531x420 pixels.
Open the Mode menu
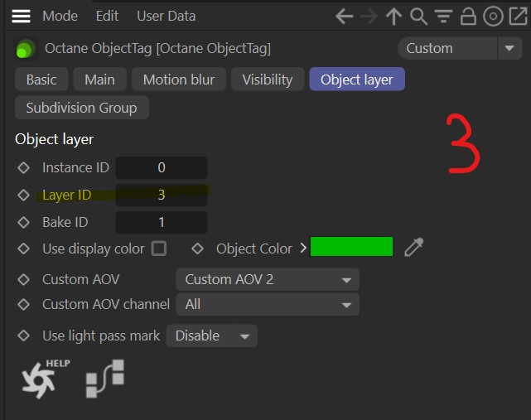[60, 17]
